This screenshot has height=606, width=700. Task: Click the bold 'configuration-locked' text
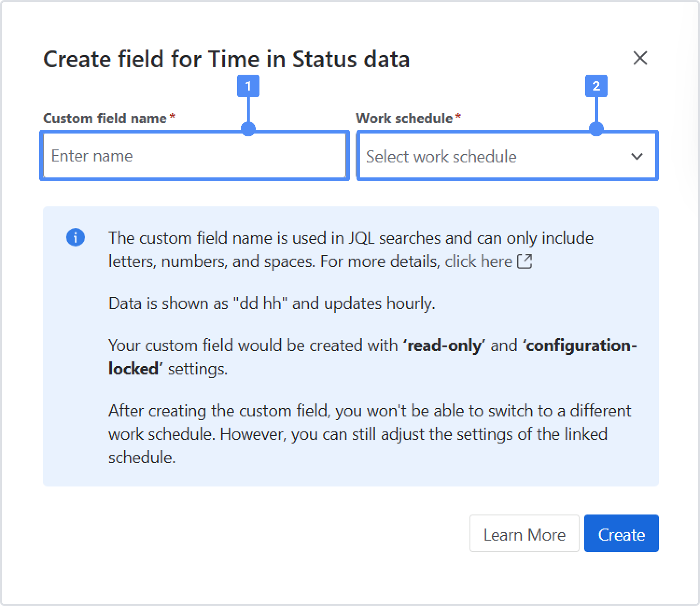pos(580,345)
